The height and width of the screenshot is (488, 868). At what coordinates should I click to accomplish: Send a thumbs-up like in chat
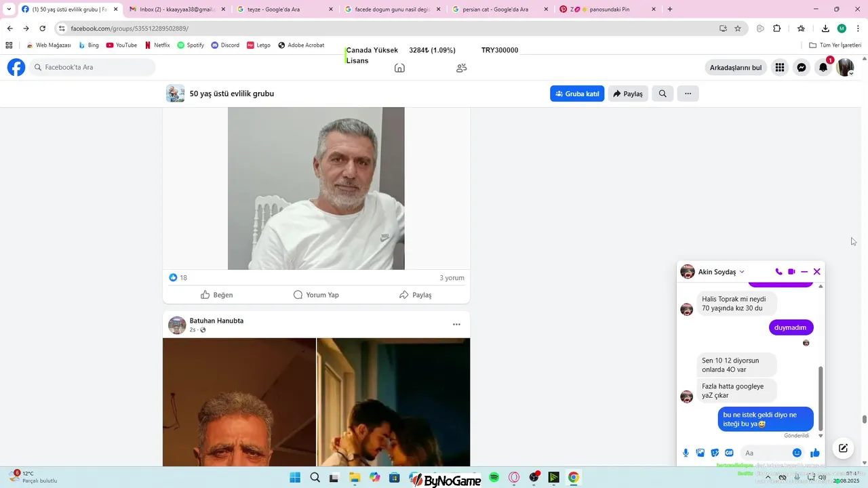click(815, 453)
